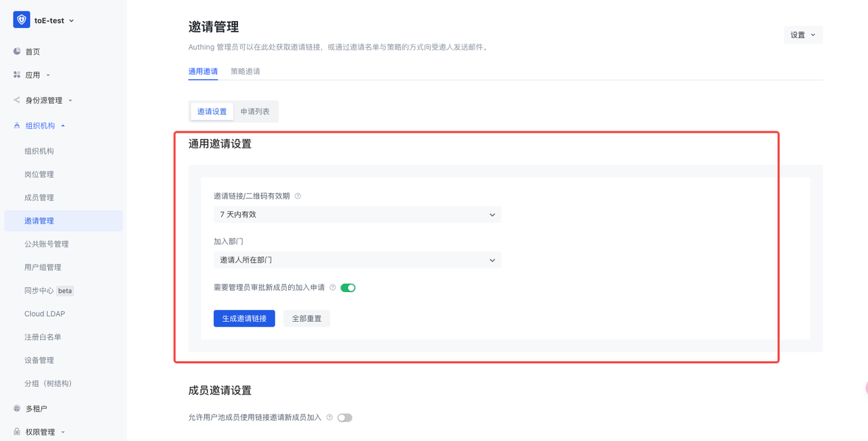Switch to the 策略邀请 tab
Viewport: 868px width, 441px height.
tap(245, 71)
